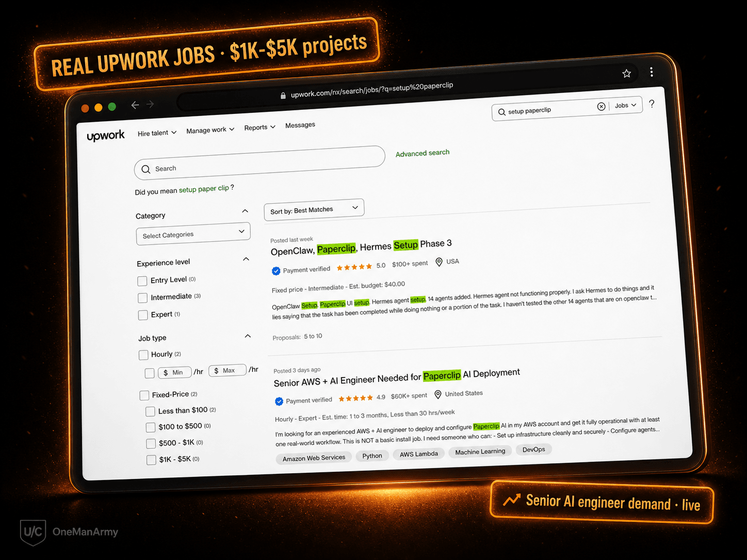Open the Jobs search type dropdown
Screen dimensions: 747x560
coord(626,105)
